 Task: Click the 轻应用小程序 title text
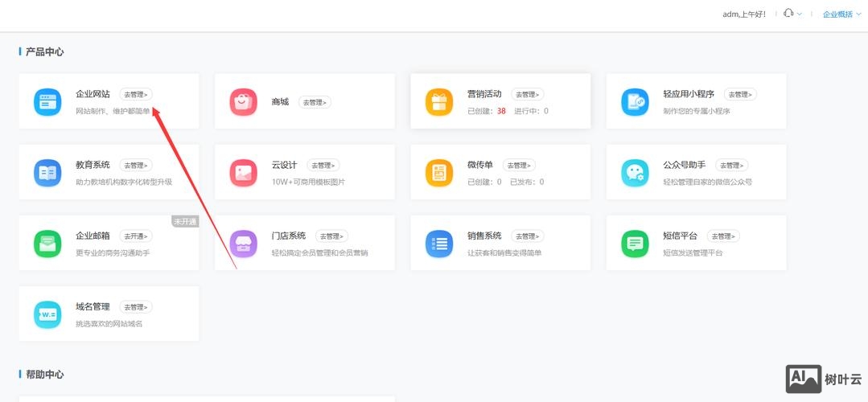tap(689, 94)
